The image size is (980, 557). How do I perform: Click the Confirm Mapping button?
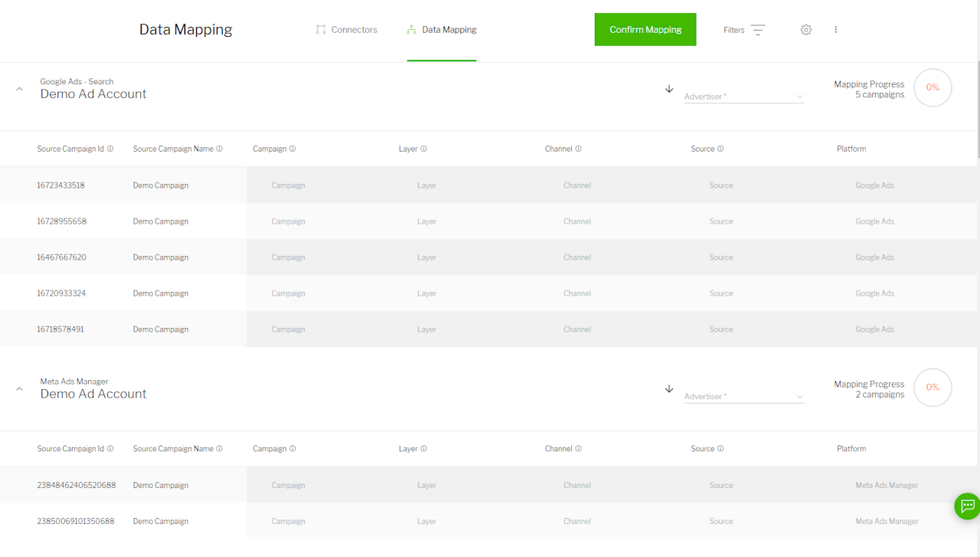pos(645,30)
